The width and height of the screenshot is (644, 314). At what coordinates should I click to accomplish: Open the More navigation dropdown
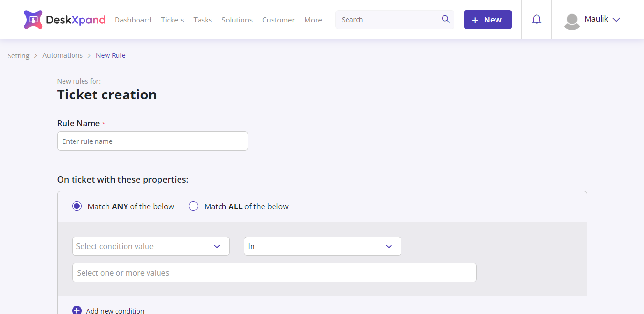[x=313, y=20]
